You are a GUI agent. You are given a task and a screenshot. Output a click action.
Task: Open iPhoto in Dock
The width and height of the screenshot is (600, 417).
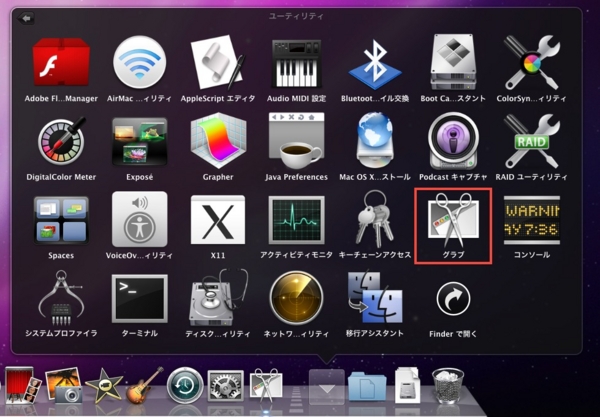click(x=64, y=384)
